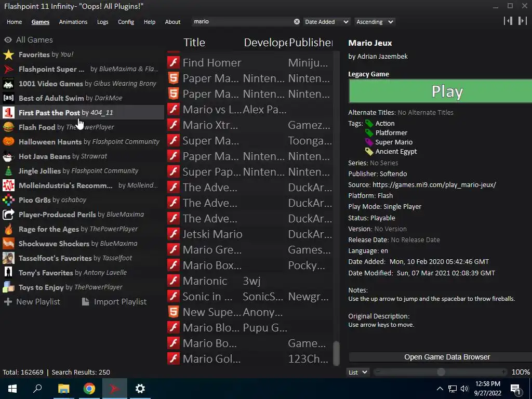This screenshot has height=399, width=532.
Task: Open the Animations tab
Action: (x=73, y=22)
